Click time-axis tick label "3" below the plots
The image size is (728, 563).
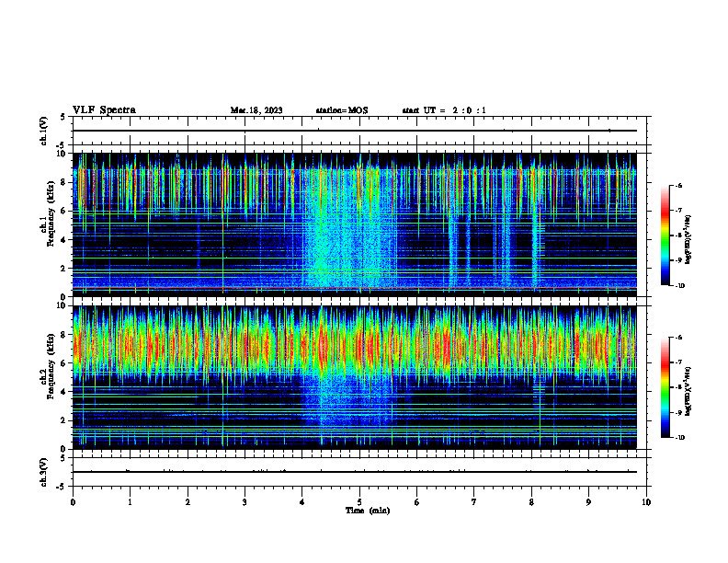[x=245, y=502]
